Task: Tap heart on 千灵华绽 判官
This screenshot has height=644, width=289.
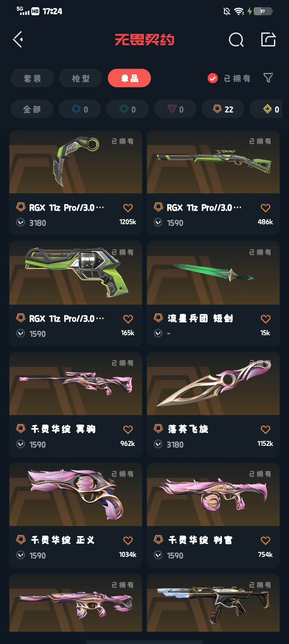Action: coord(265,540)
